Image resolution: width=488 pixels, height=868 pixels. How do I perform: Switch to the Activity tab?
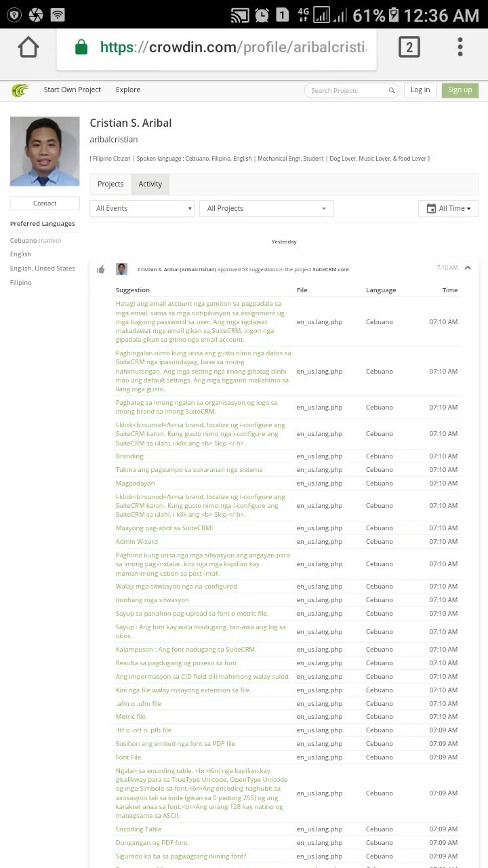(150, 184)
